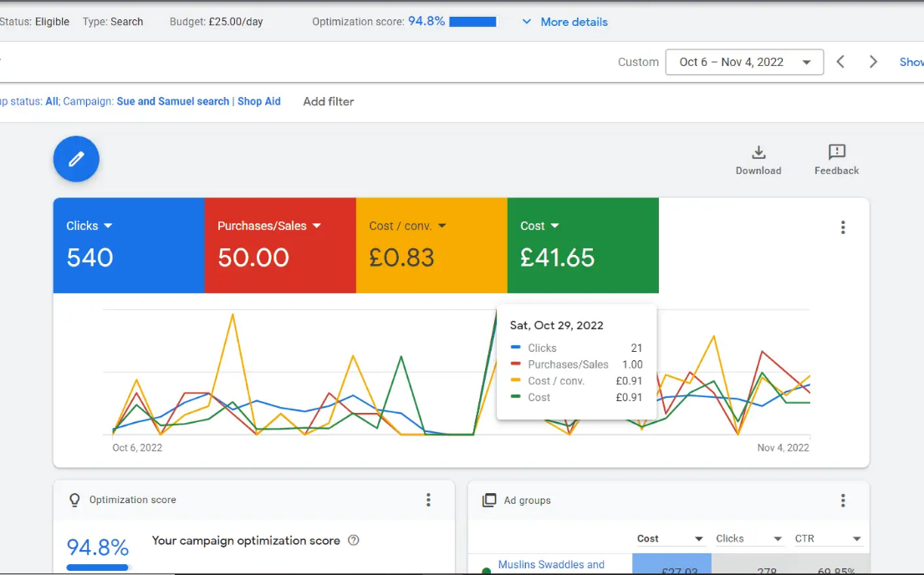Click the blue pencil edit button
This screenshot has height=575, width=924.
76,159
